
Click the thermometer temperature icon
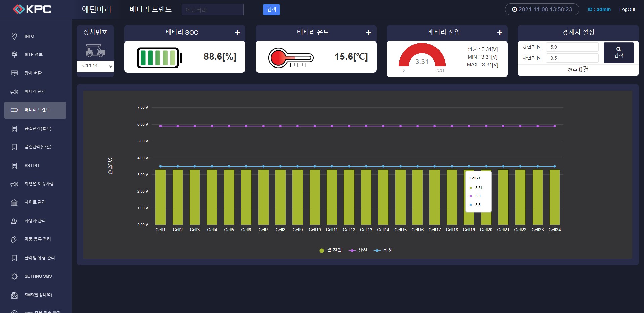[x=290, y=58]
